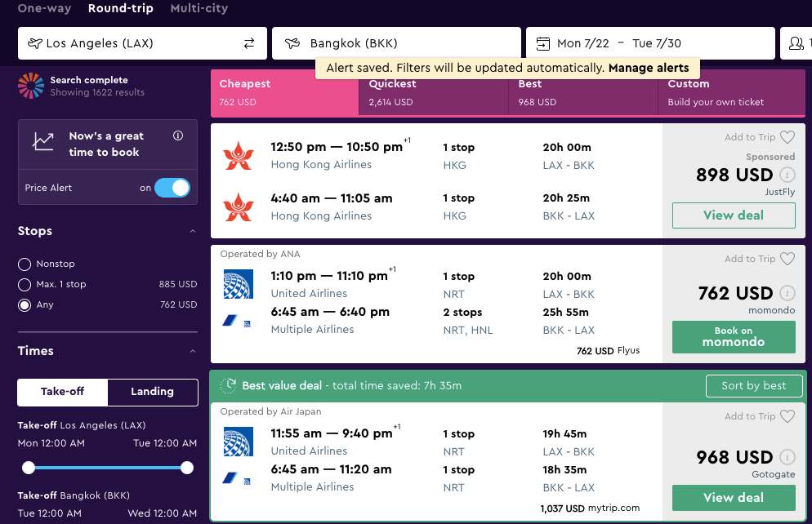
Task: Click the best value deal clock icon
Action: click(228, 385)
